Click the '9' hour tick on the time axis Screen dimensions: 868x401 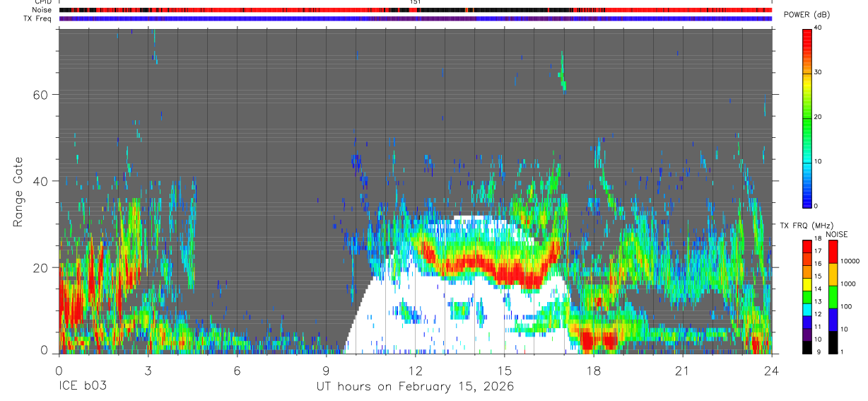point(326,370)
